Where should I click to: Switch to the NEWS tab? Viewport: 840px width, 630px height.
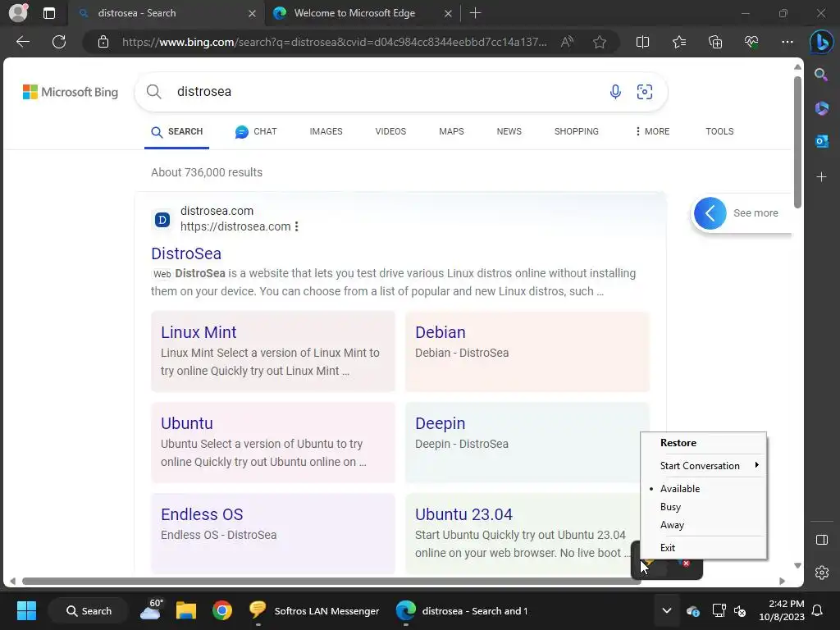click(x=509, y=131)
